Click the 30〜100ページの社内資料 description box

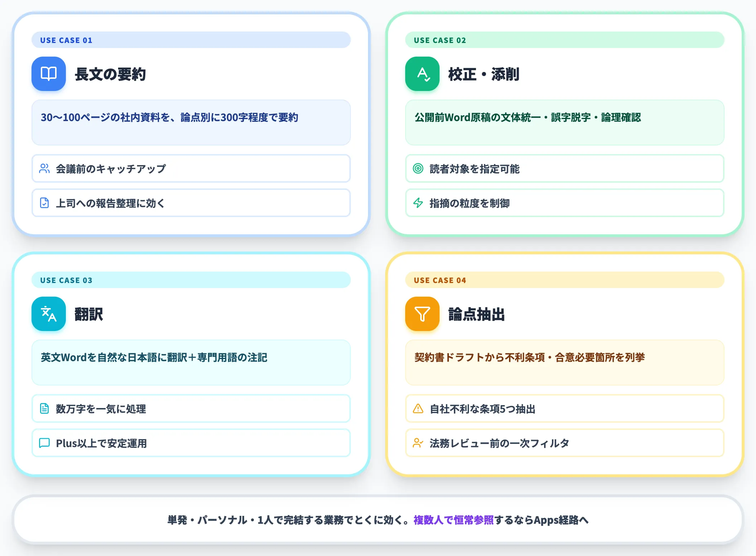click(191, 123)
